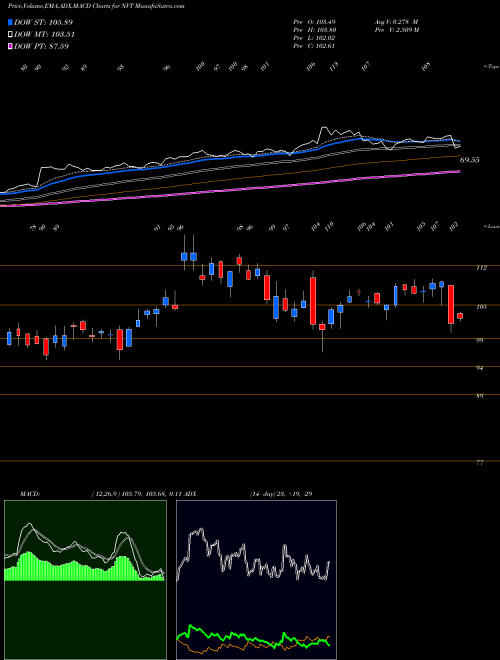500x660 pixels.
Task: Click the ADX (14 day) 28, +19, -29 values
Action: click(281, 494)
